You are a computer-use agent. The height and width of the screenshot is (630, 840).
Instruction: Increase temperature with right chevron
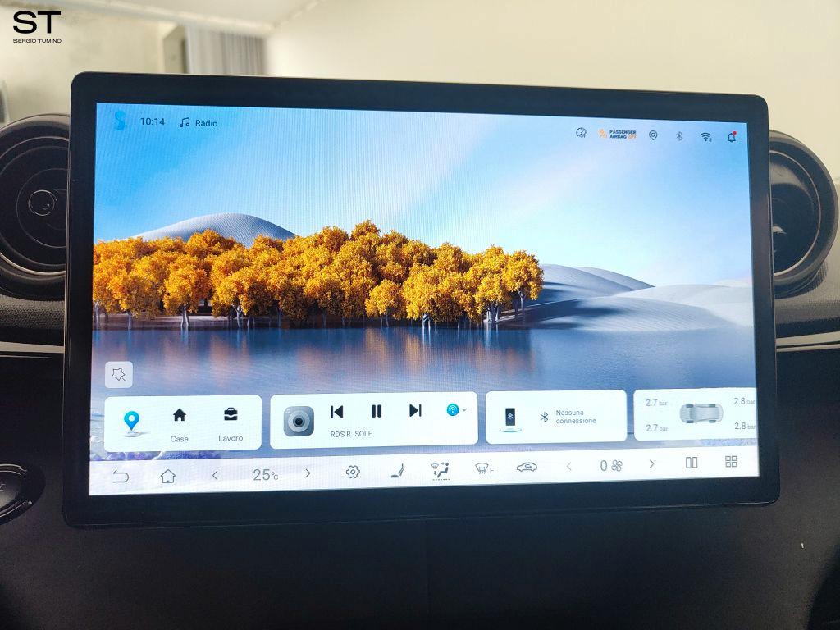(x=308, y=473)
